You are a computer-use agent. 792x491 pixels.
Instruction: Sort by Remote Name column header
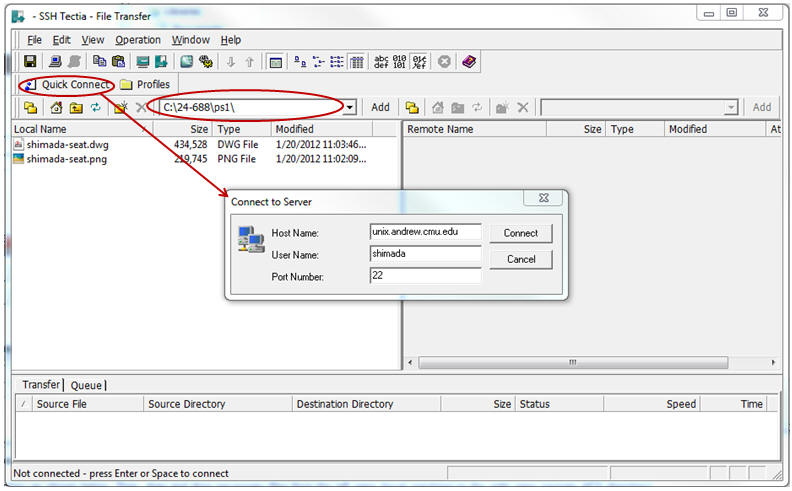[475, 129]
